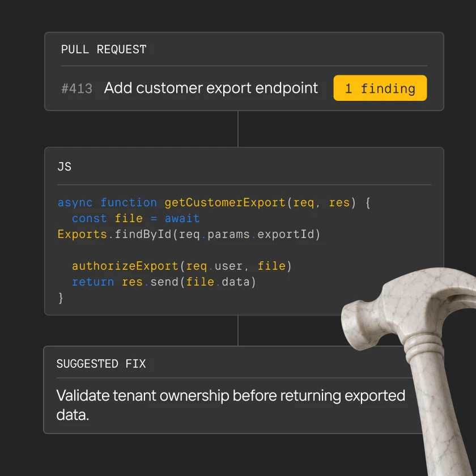
Task: Click the "JS" language label
Action: tap(65, 167)
